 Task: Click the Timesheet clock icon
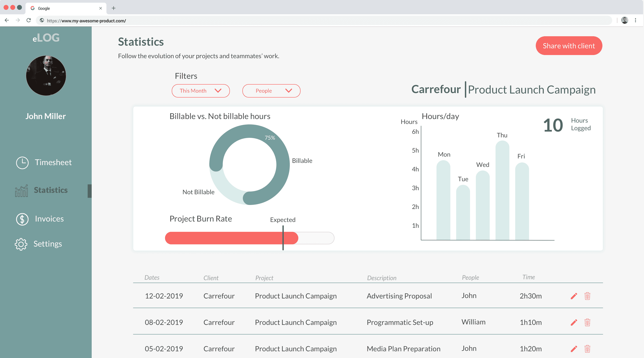(22, 163)
